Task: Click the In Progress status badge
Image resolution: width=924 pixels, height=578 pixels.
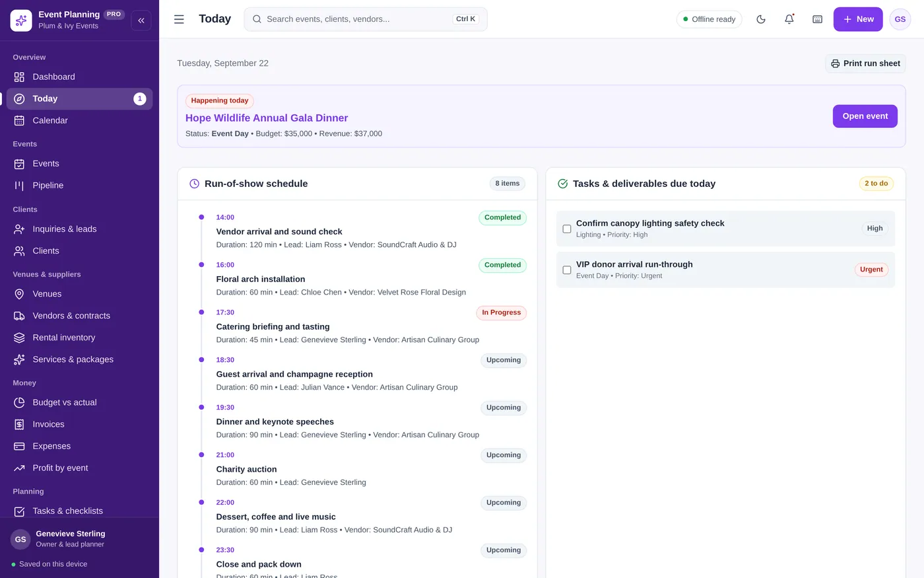Action: click(x=502, y=312)
